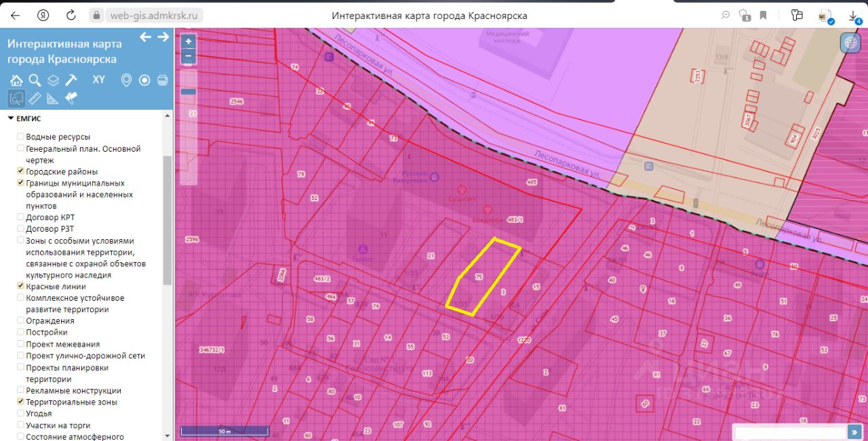Zoom in with the plus button
Screen dimensions: 868x441
click(x=189, y=41)
